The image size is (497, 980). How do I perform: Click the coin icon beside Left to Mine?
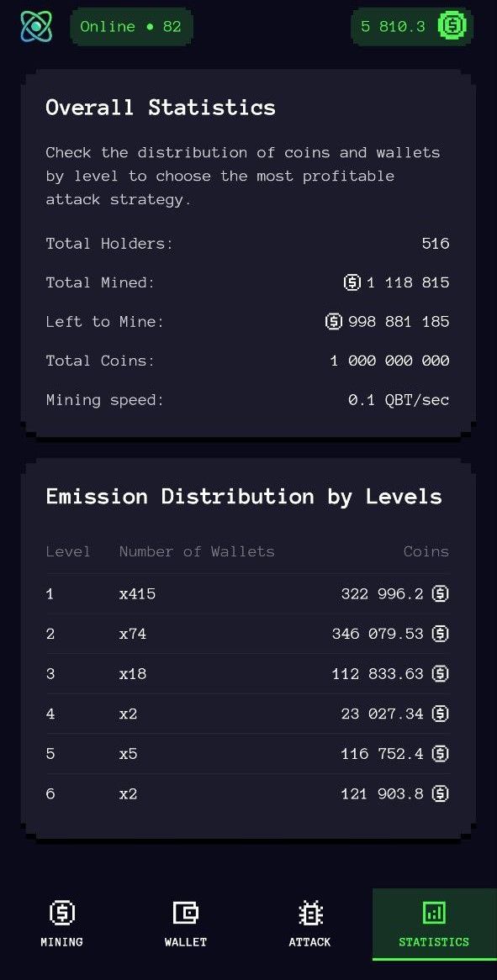click(334, 321)
